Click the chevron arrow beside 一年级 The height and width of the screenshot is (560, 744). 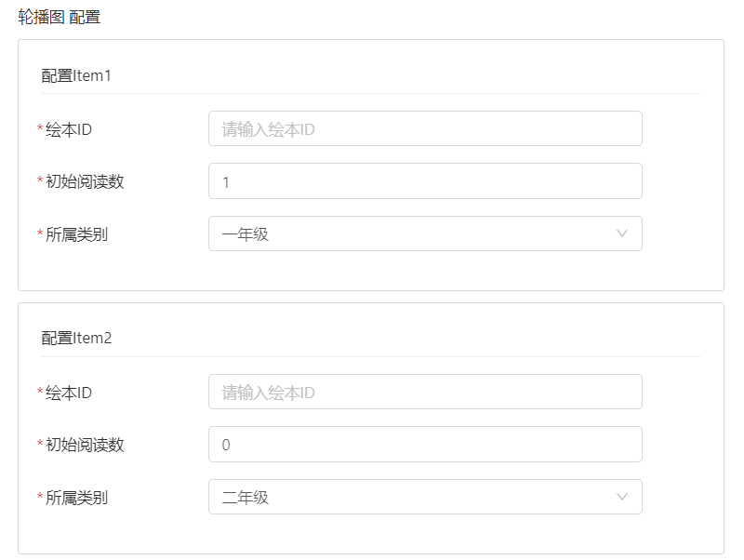(622, 234)
